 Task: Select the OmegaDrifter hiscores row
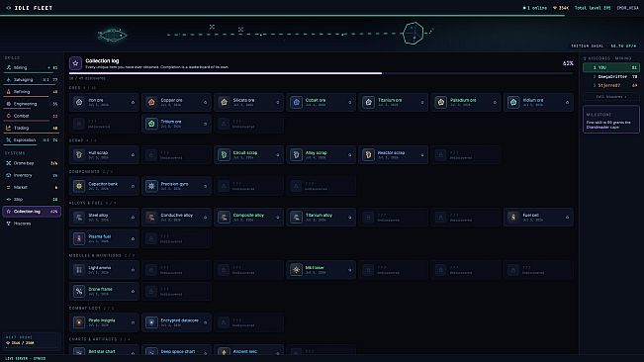click(x=611, y=77)
